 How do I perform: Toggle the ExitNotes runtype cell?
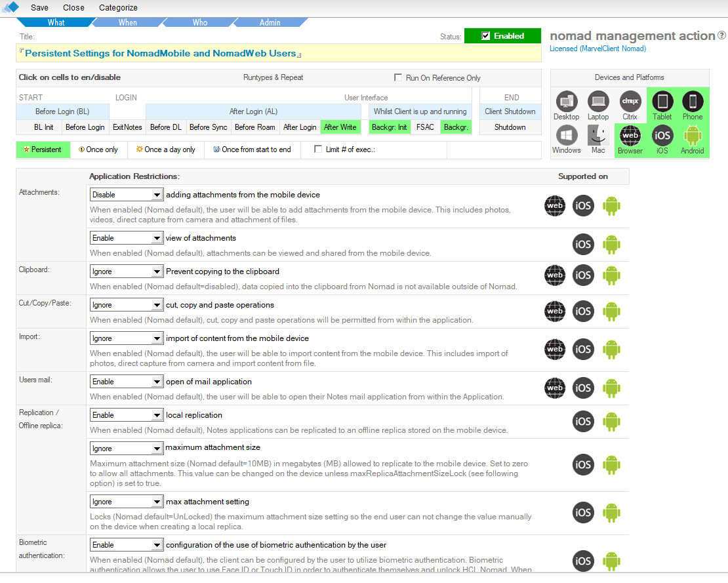127,127
